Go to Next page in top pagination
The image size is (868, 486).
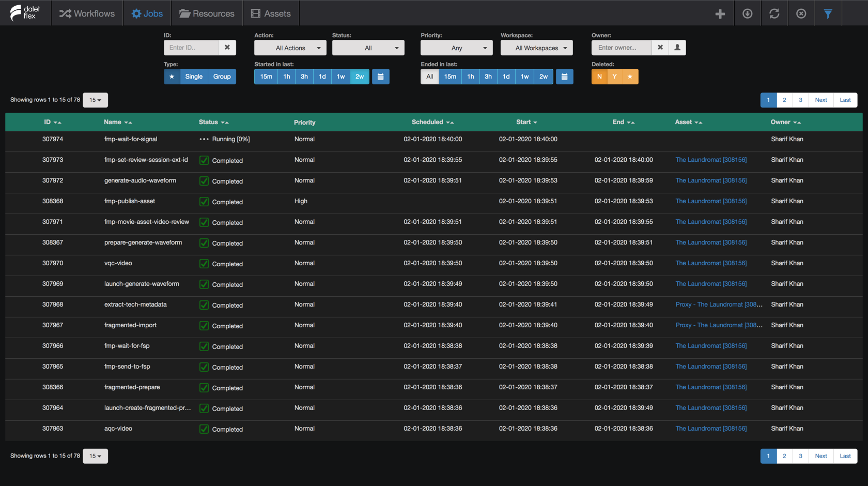820,100
